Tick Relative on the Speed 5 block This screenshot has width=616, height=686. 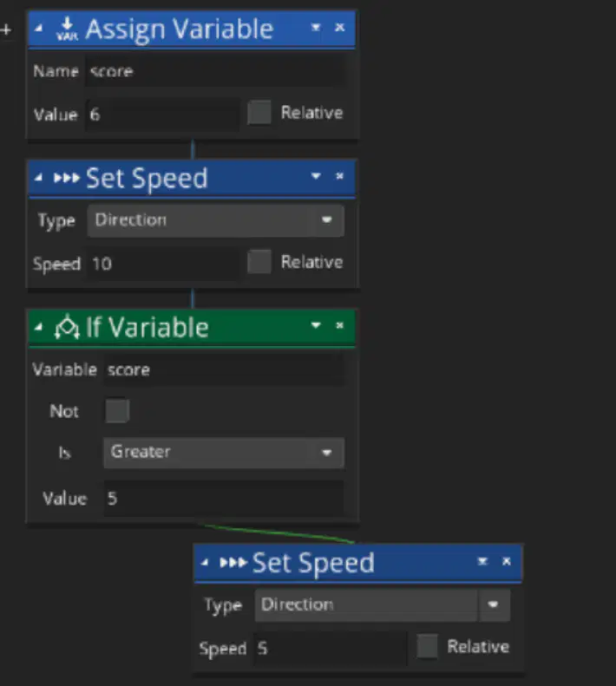point(427,646)
